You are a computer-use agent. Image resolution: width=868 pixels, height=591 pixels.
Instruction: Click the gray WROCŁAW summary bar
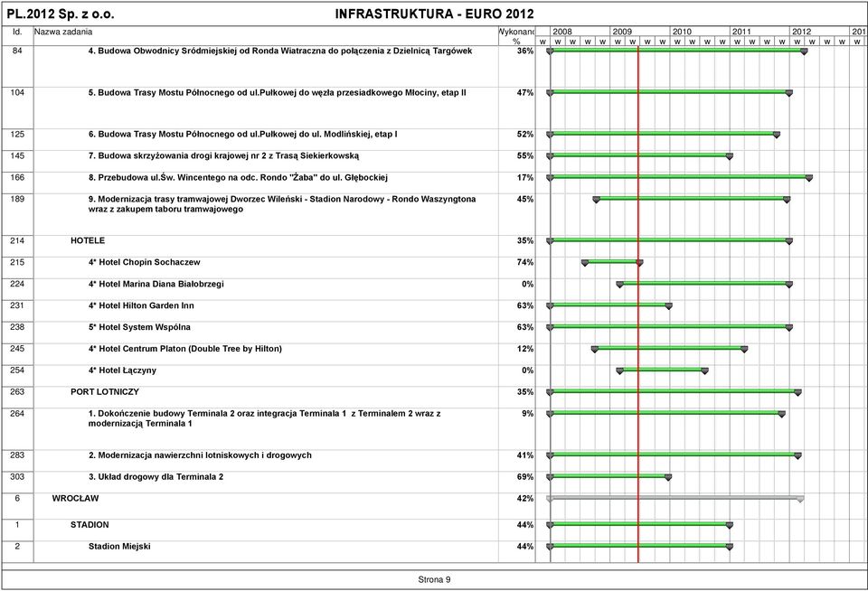click(675, 498)
